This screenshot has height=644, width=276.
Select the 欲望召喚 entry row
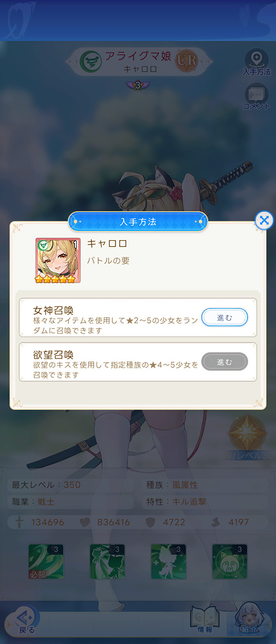[137, 362]
